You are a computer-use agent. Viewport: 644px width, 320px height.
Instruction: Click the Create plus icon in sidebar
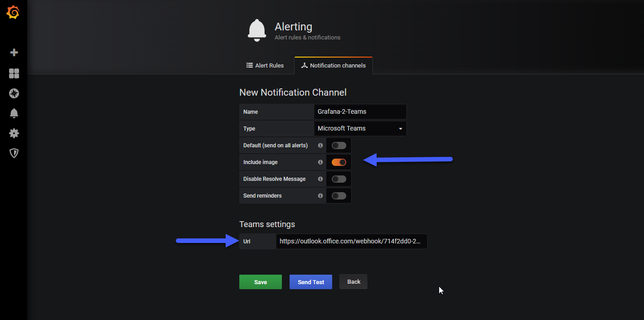point(14,53)
